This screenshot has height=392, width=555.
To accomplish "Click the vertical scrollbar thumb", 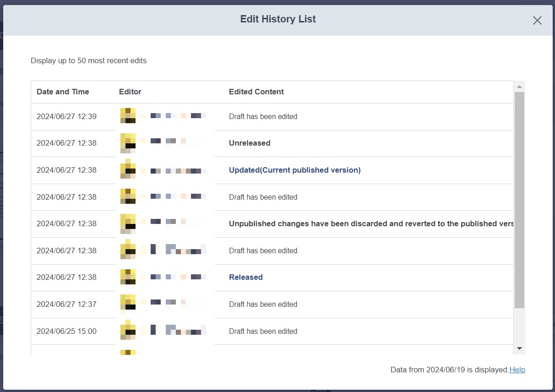I will pyautogui.click(x=519, y=200).
